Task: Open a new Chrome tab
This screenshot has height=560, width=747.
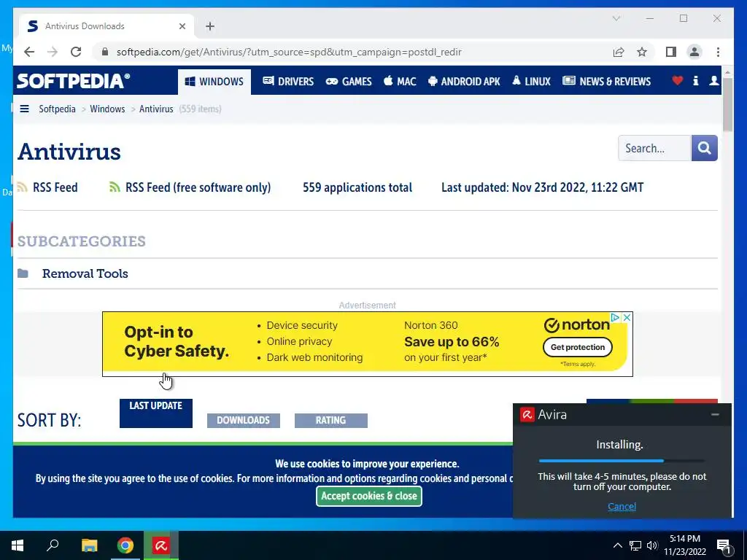Action: [210, 26]
